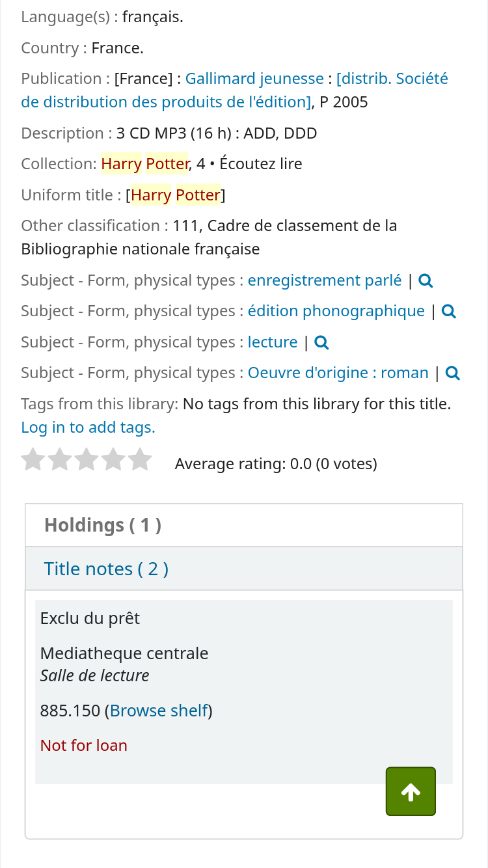
Task: Click search icon next to enregistrement parlé
Action: 426,281
